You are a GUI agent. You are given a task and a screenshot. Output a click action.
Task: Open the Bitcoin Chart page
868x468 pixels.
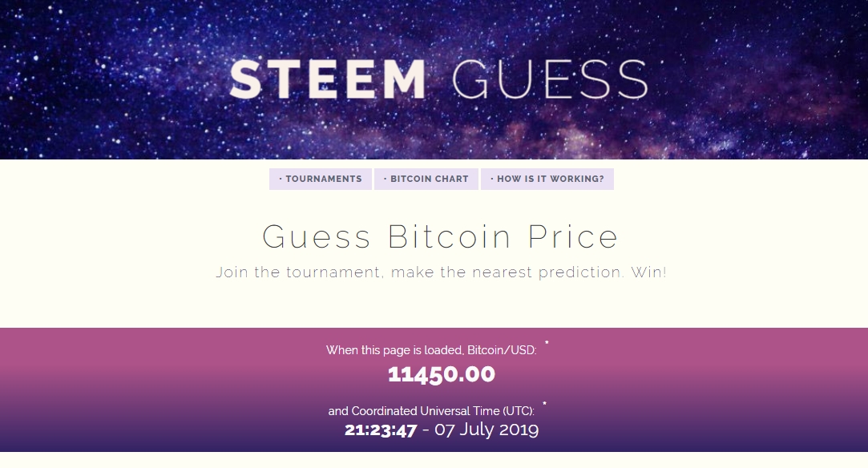click(426, 179)
